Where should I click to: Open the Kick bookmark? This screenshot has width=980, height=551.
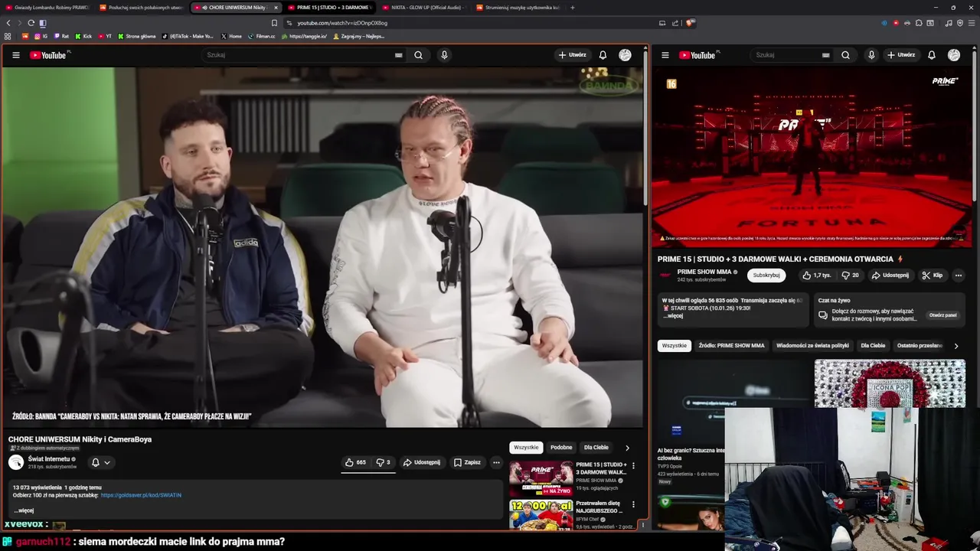[x=83, y=36]
